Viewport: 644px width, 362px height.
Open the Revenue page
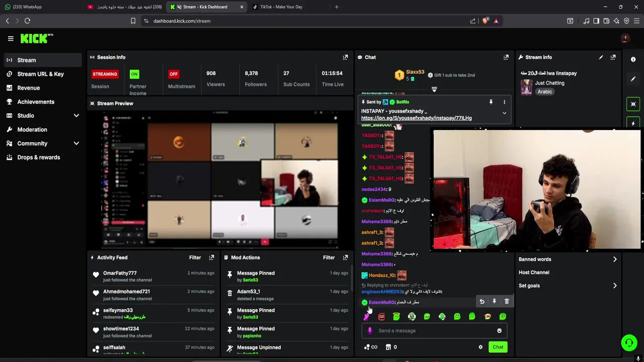click(43, 88)
